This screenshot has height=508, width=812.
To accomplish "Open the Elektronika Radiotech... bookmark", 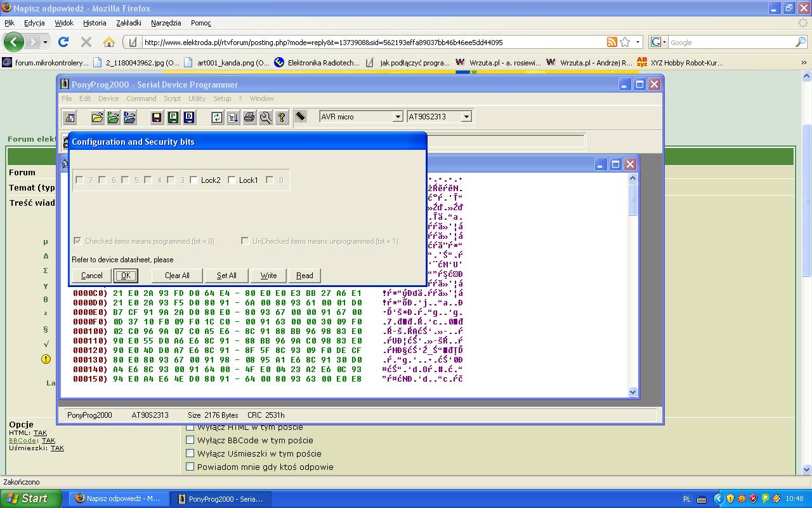I will [317, 62].
